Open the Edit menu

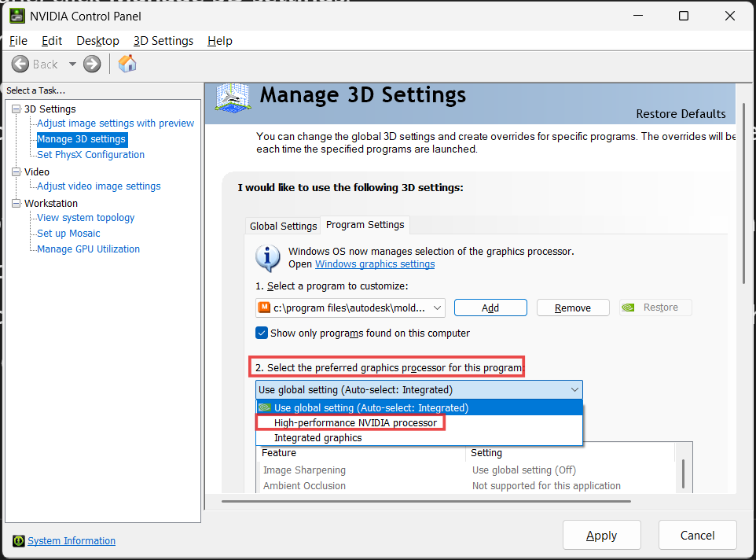point(52,41)
